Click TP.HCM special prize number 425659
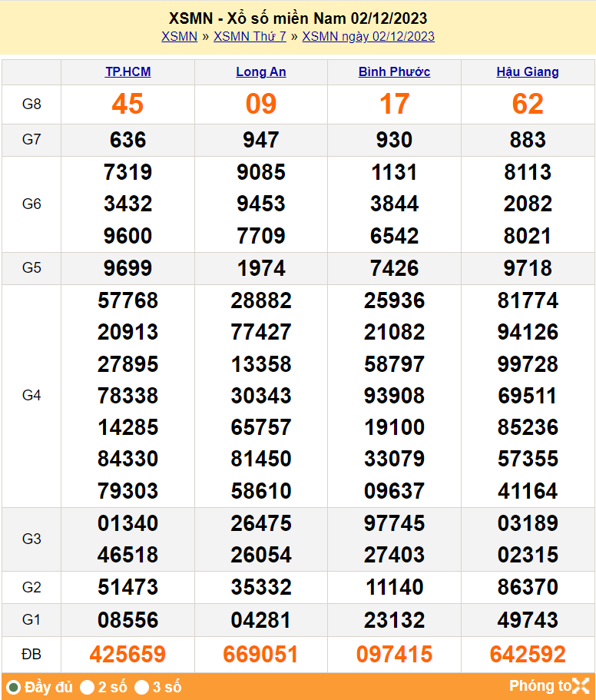The image size is (596, 700). (127, 654)
